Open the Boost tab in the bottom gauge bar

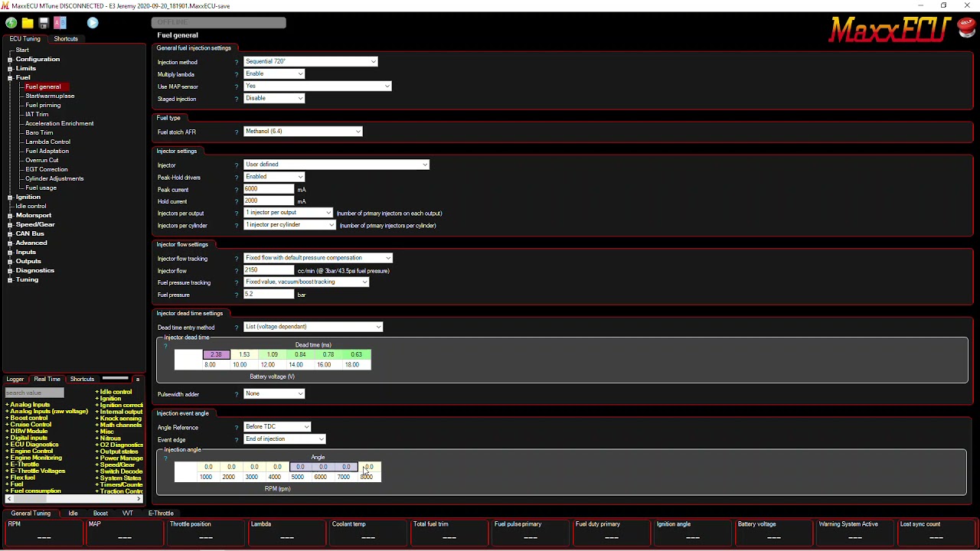pyautogui.click(x=100, y=514)
